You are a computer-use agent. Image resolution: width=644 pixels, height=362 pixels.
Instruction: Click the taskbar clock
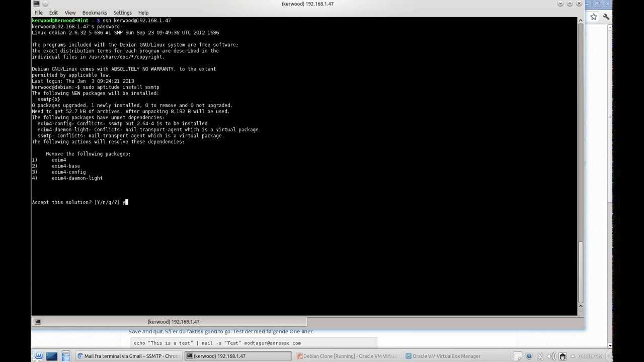tap(591, 356)
